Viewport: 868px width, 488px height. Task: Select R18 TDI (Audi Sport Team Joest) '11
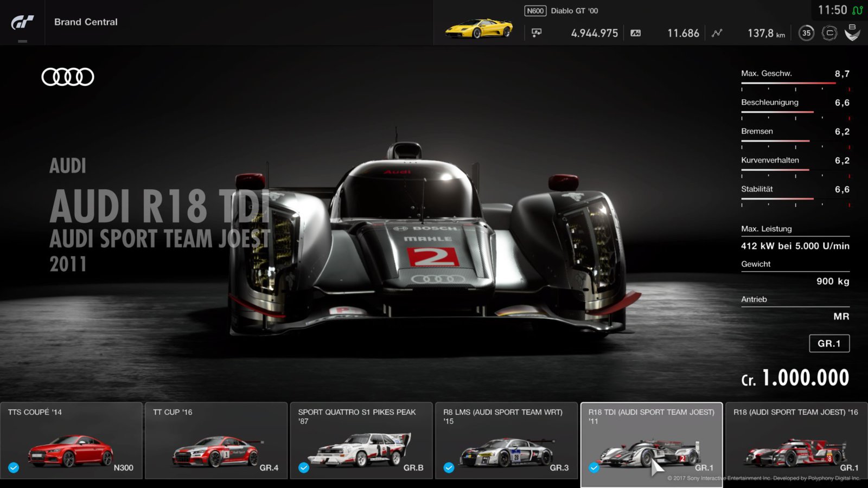tap(652, 445)
